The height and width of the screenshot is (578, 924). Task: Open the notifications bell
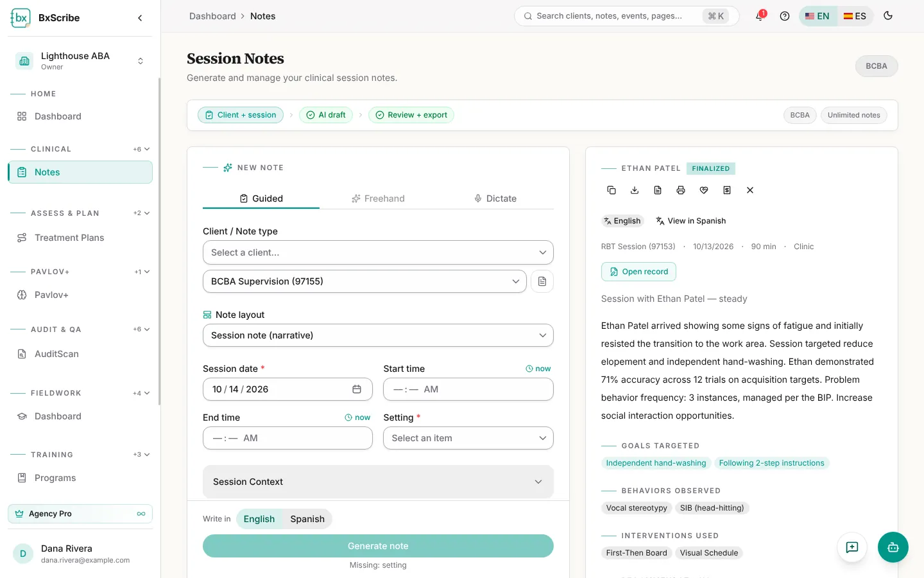point(760,16)
